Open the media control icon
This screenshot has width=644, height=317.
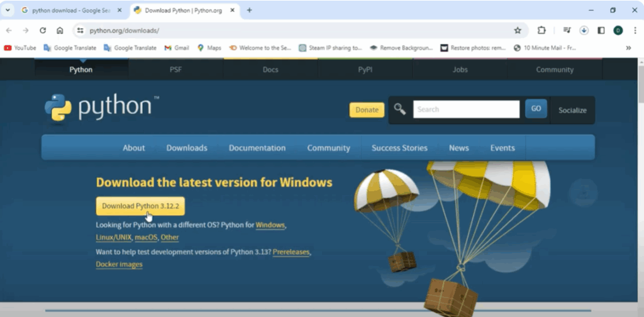point(567,30)
